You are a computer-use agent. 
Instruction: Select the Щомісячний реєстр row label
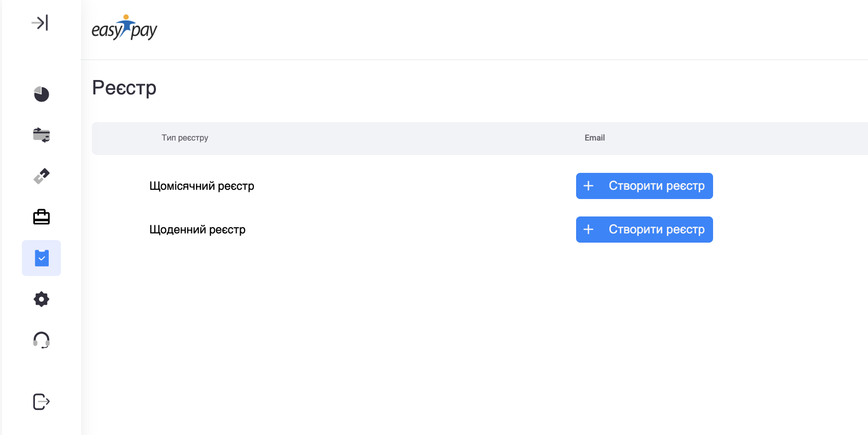click(x=202, y=186)
